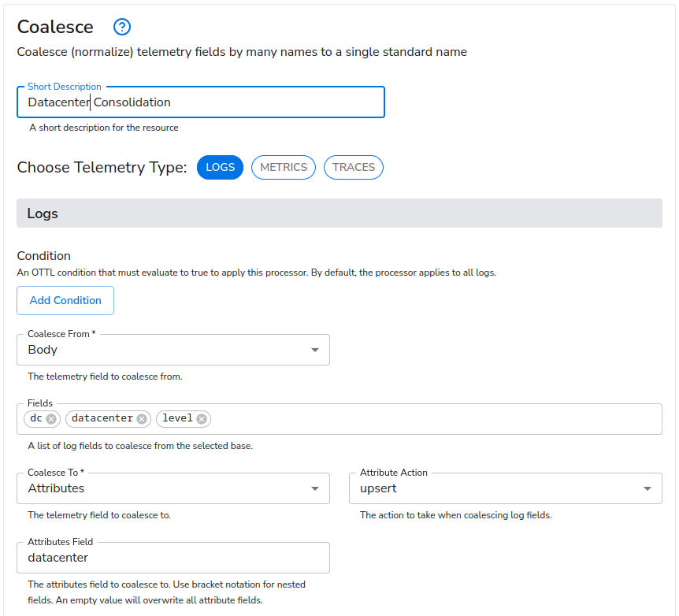
Task: Select the METRICS telemetry type
Action: pos(283,167)
